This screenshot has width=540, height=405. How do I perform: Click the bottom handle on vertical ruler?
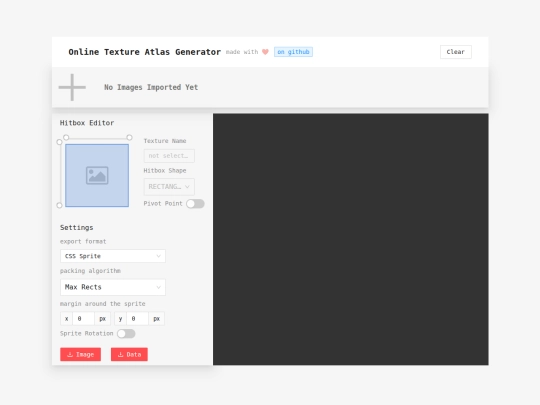click(59, 205)
